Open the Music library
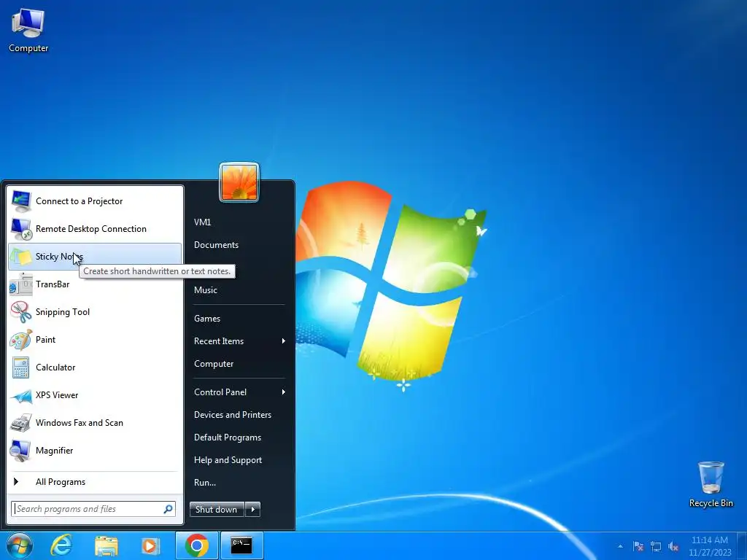 [206, 290]
